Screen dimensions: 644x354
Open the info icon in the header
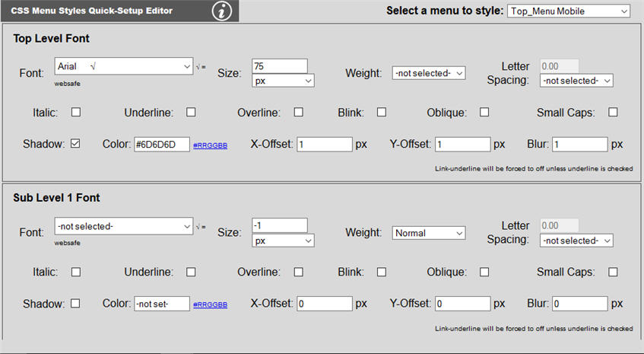click(222, 11)
